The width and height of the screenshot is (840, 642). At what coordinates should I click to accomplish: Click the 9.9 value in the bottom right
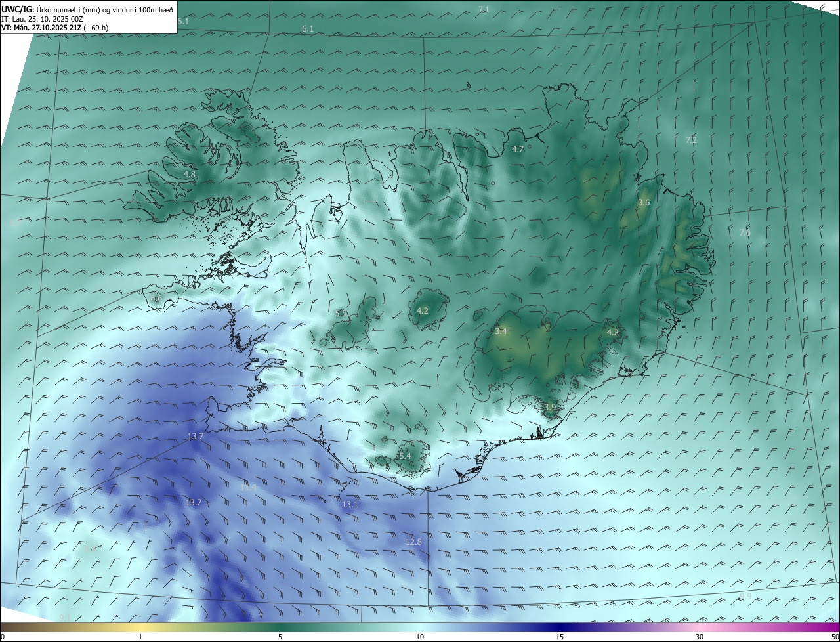pos(745,596)
